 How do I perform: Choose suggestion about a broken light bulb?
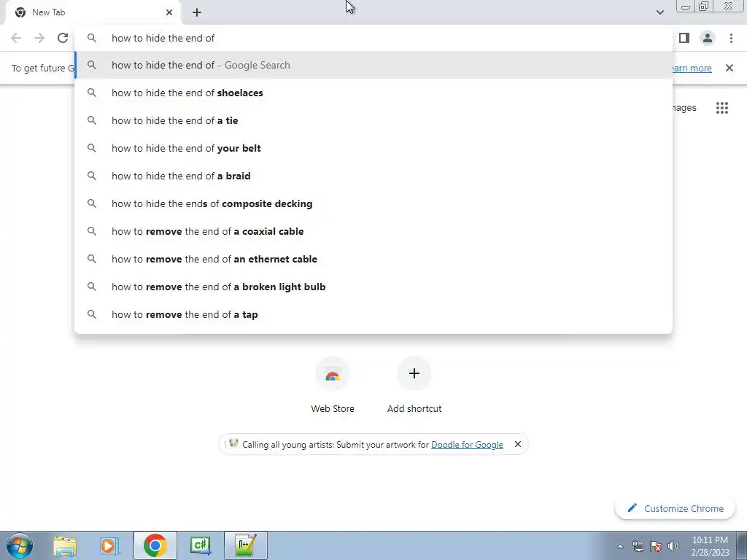(x=373, y=287)
